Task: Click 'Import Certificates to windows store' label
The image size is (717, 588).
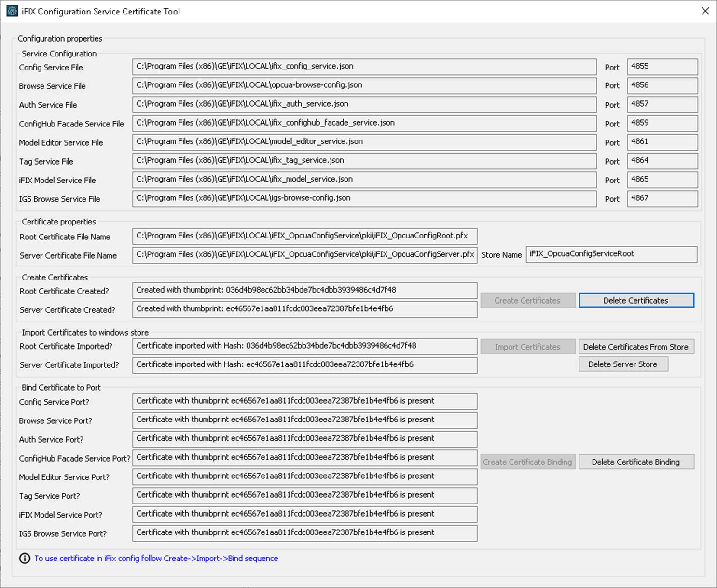Action: pos(85,332)
